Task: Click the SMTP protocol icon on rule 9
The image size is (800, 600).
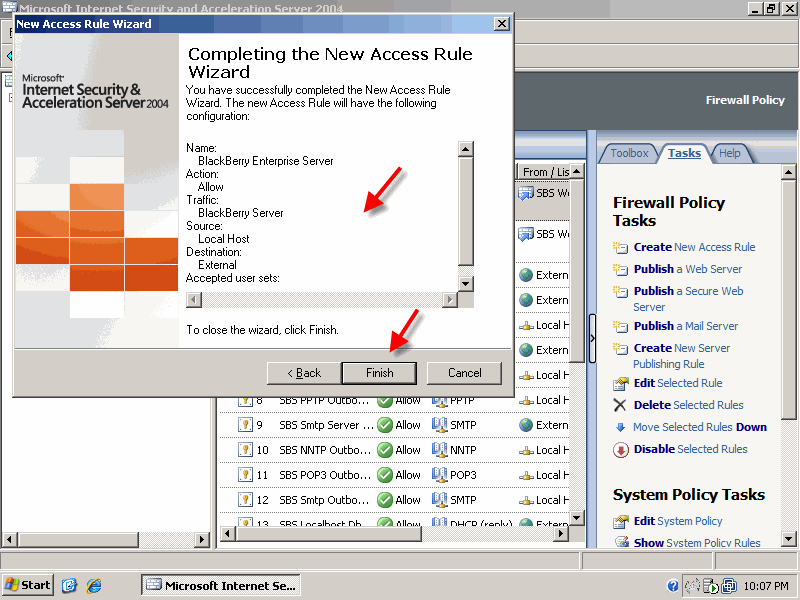Action: 439,424
